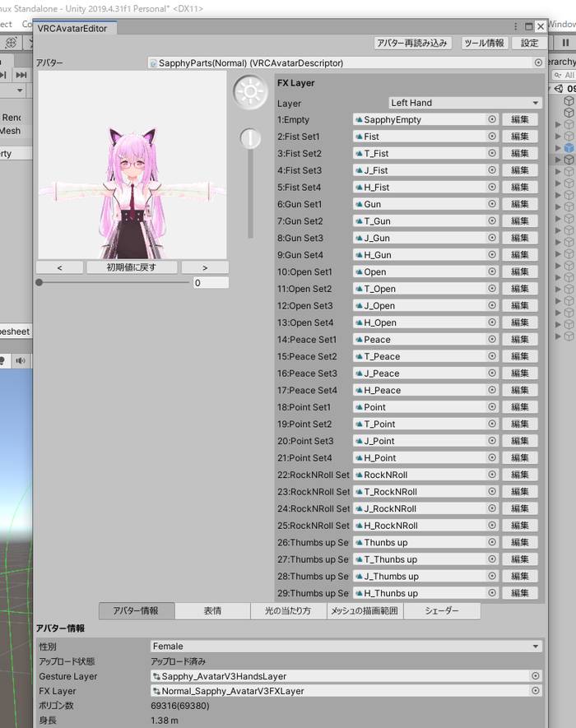
Task: Select the VRCAvatarEditor window tab
Action: 75,28
